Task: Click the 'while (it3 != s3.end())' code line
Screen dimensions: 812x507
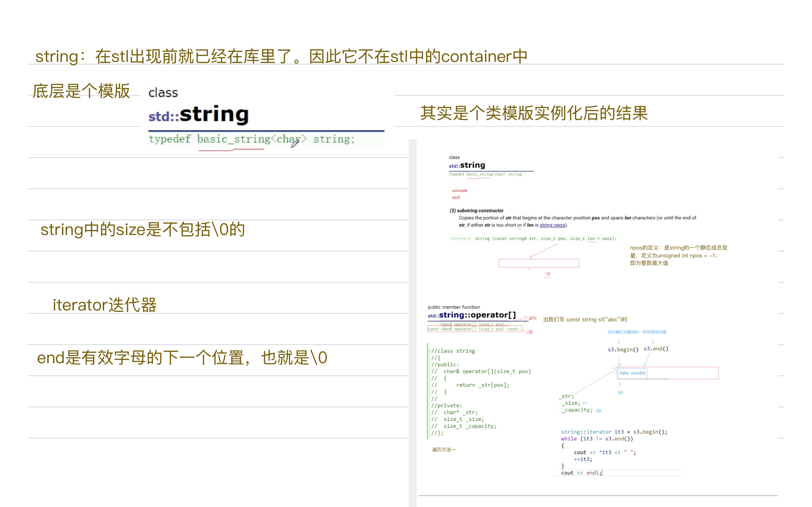Action: [597, 439]
